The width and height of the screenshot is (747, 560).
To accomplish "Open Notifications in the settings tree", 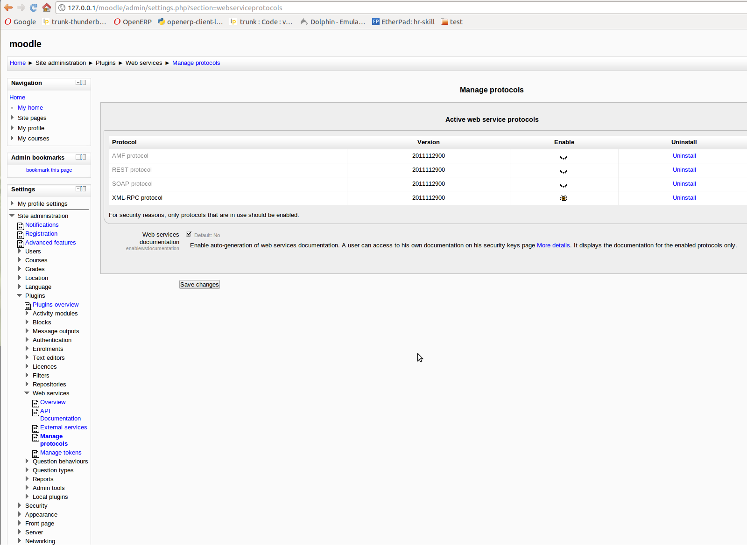I will [42, 225].
